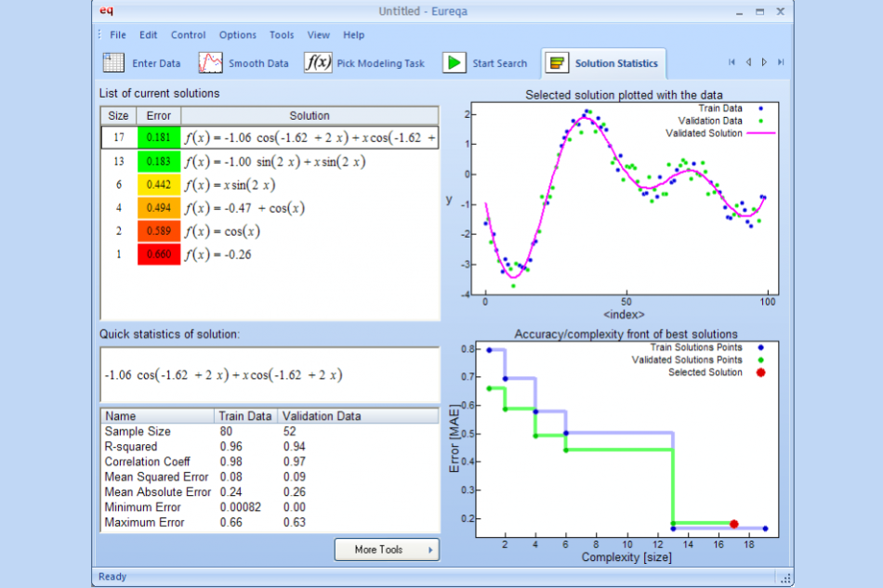The image size is (883, 588).
Task: Click the Enter Data spreadsheet icon
Action: 113,63
